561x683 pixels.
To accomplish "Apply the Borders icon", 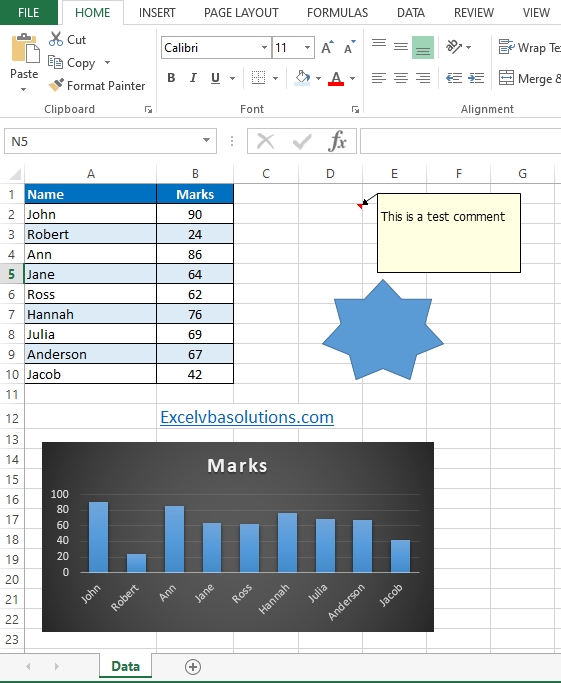I will [258, 78].
